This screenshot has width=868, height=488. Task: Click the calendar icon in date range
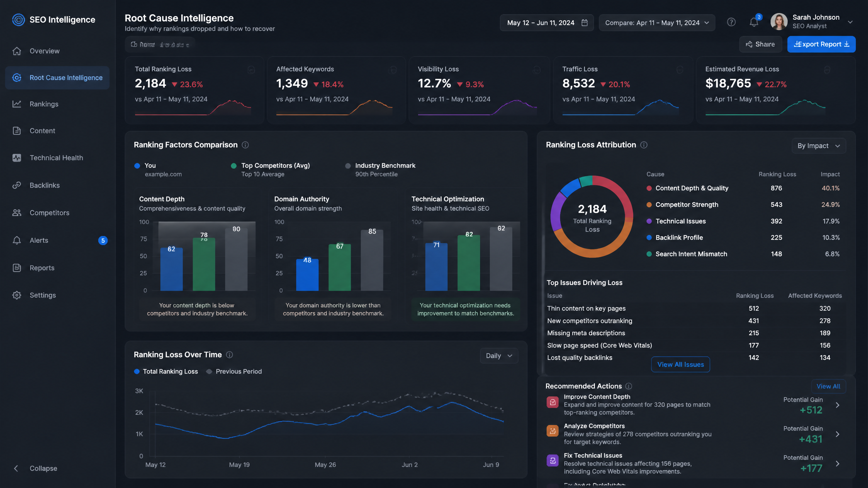click(x=585, y=23)
